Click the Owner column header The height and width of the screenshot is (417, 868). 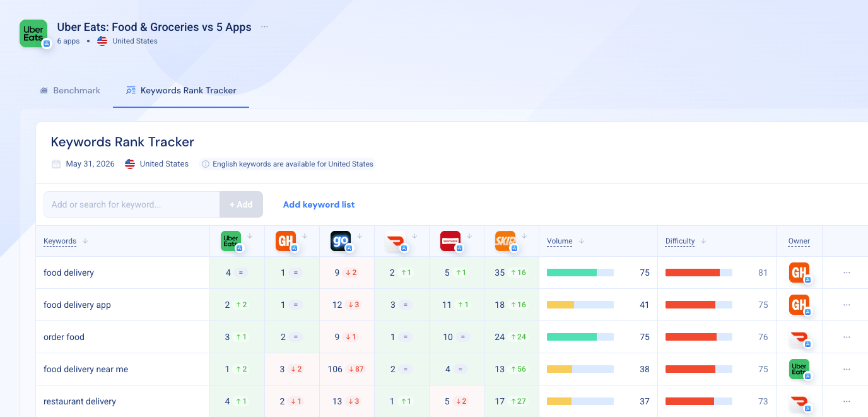(x=799, y=241)
